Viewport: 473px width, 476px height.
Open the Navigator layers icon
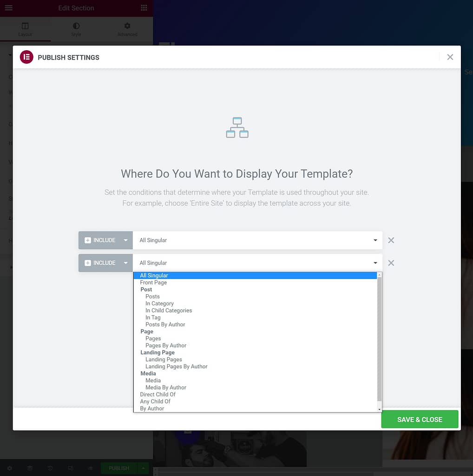[30, 468]
